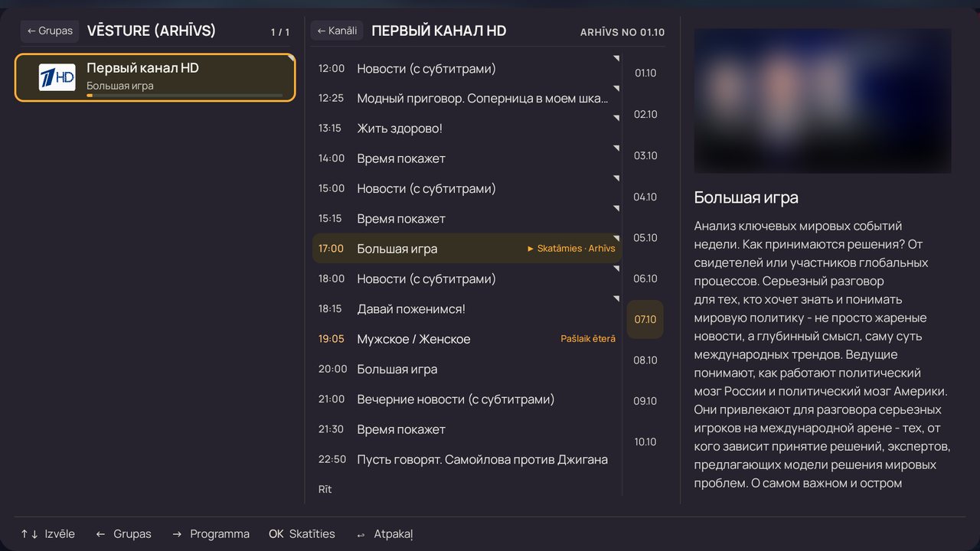
Task: Click the Skatāmies · Arhīvs status label
Action: click(571, 249)
